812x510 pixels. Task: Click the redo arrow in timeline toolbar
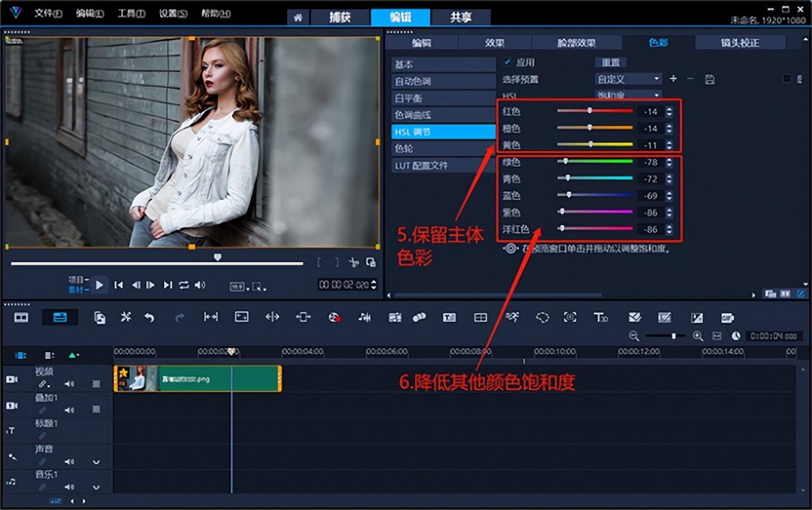(180, 318)
